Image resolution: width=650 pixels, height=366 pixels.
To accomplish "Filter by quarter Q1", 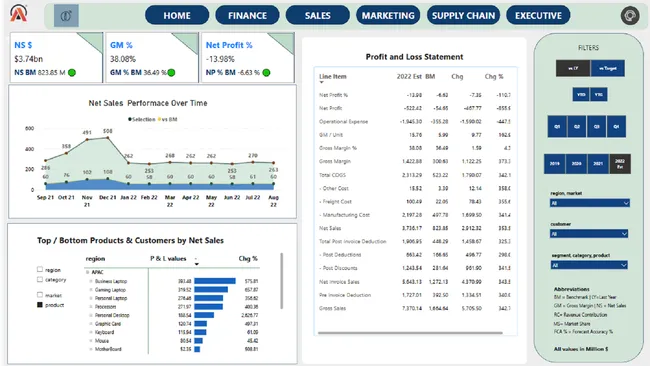I will pyautogui.click(x=557, y=126).
